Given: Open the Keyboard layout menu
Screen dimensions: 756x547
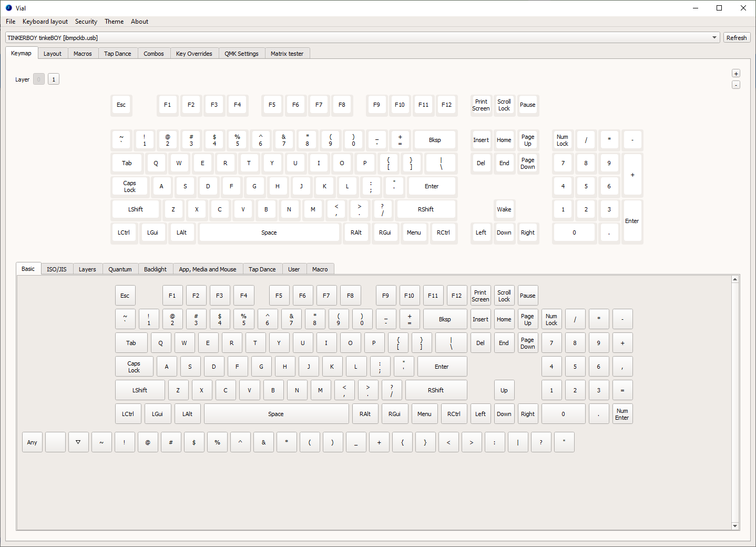Looking at the screenshot, I should coord(45,22).
